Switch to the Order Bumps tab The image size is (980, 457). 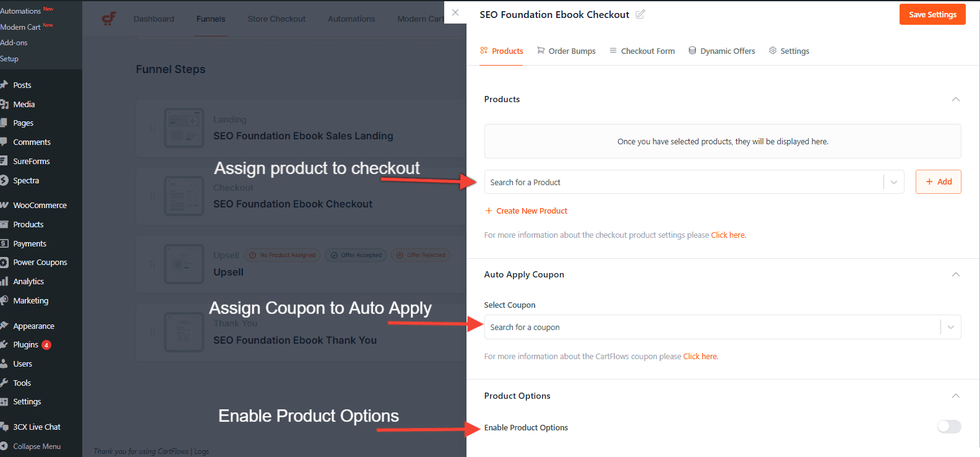pos(565,51)
